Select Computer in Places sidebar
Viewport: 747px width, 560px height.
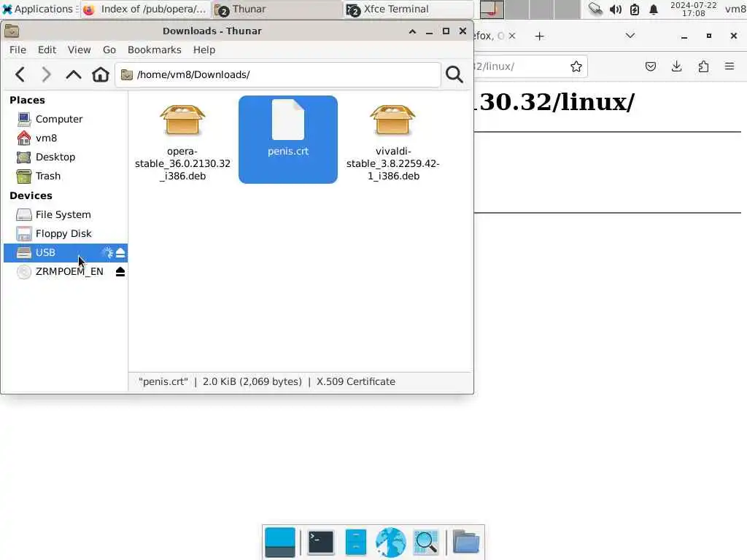[65, 119]
